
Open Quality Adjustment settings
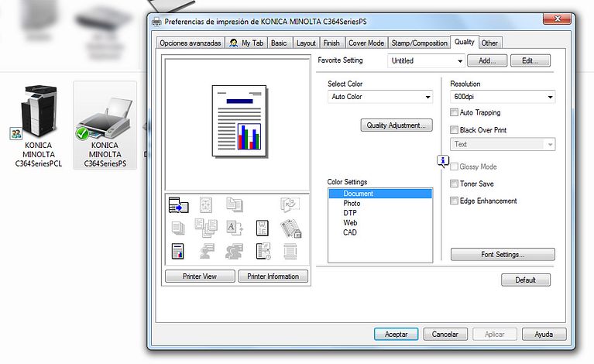click(x=397, y=125)
